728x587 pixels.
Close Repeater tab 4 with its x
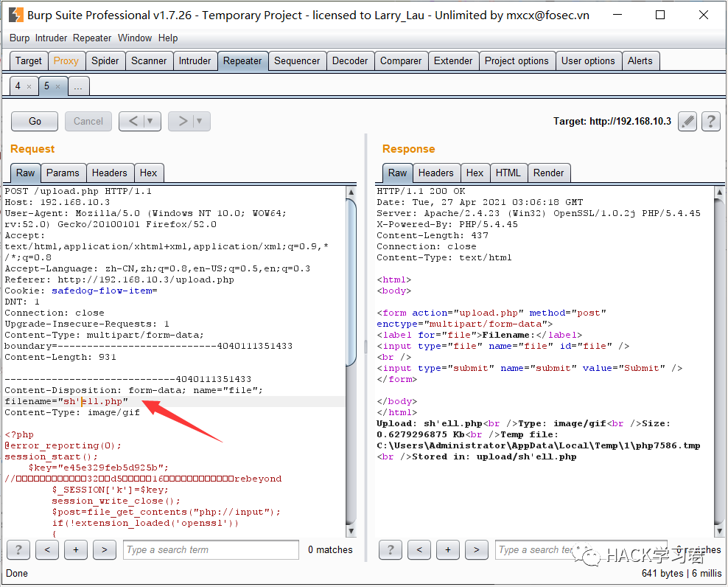click(29, 86)
